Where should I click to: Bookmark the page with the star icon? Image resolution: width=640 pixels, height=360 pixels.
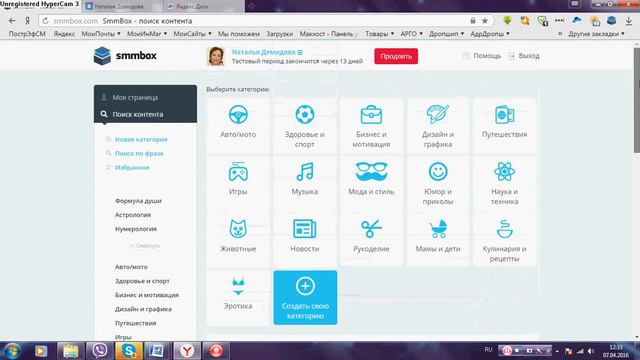pos(485,21)
